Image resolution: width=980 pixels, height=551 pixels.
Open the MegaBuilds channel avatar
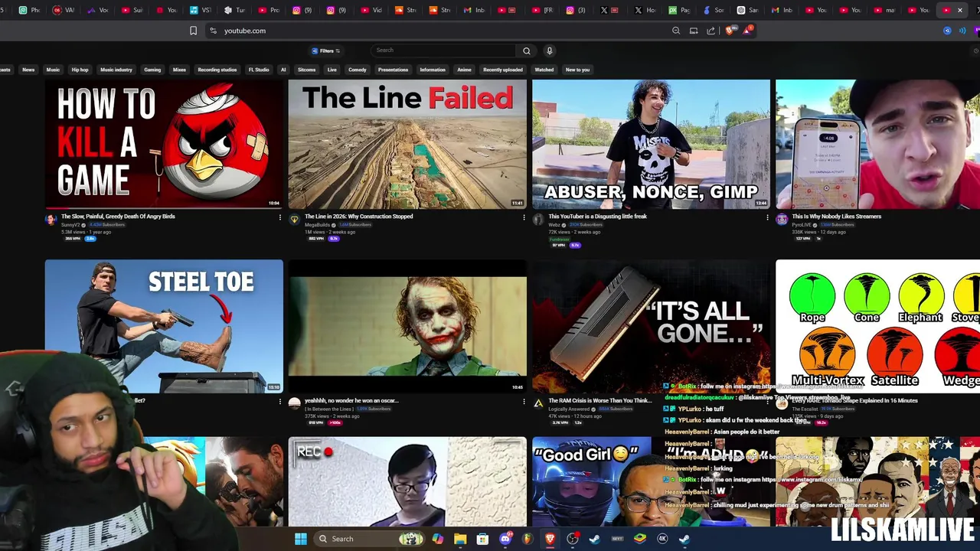click(294, 220)
